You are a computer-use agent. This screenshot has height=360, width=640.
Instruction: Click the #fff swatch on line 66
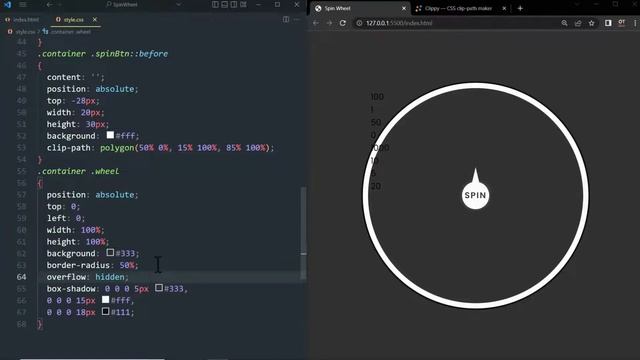(105, 300)
